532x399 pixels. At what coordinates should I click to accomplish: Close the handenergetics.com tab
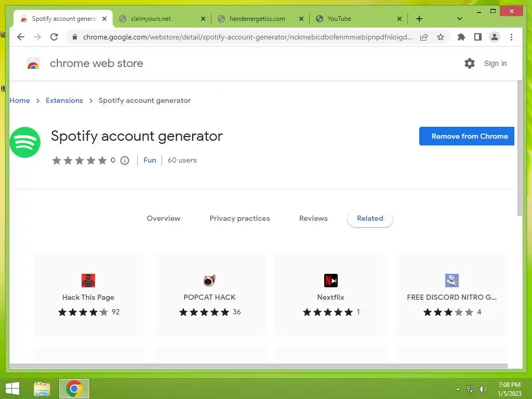pos(301,19)
